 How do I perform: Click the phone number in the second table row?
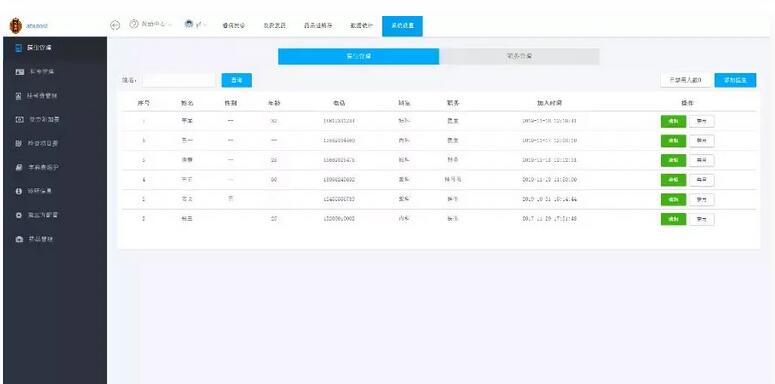tap(339, 141)
